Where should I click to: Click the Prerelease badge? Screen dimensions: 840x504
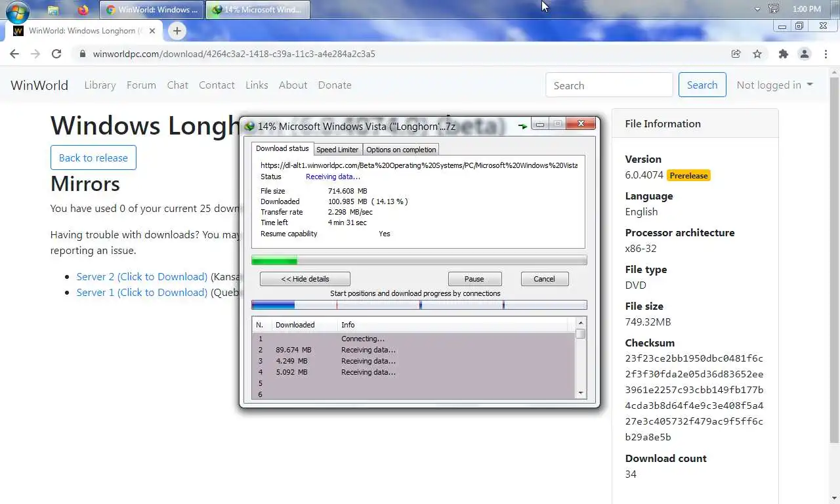tap(688, 176)
